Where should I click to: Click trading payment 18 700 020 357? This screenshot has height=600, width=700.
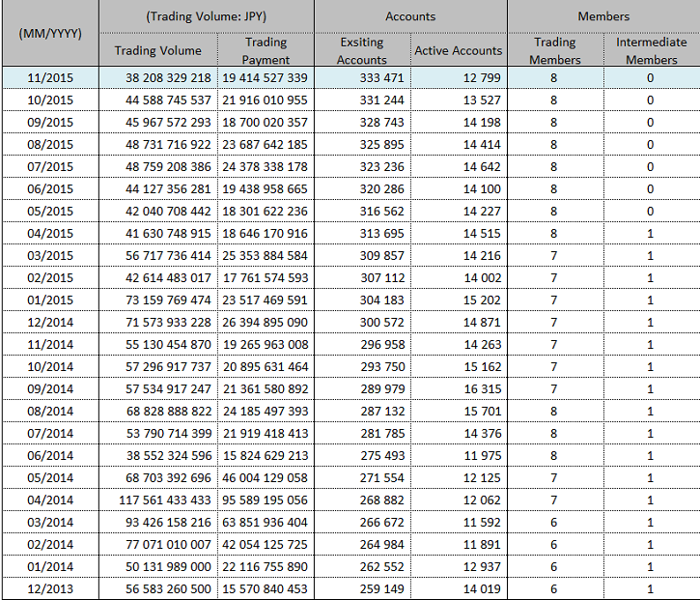click(x=266, y=122)
